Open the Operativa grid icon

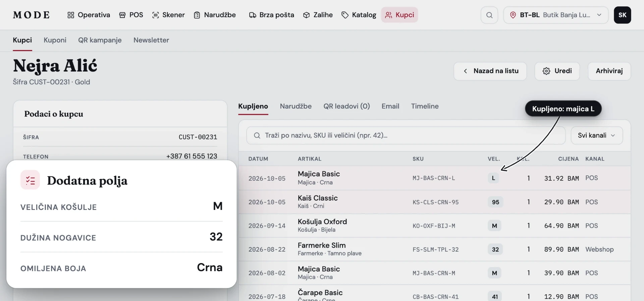(x=70, y=15)
